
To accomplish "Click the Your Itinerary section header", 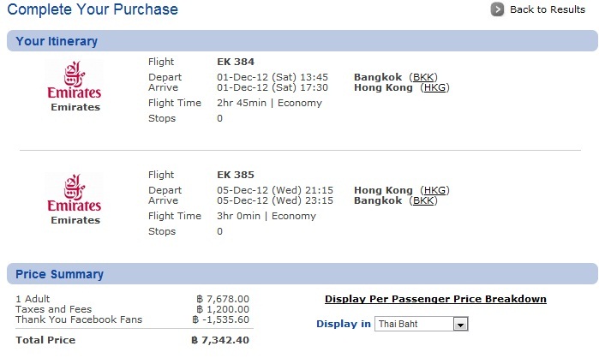I will coord(302,41).
